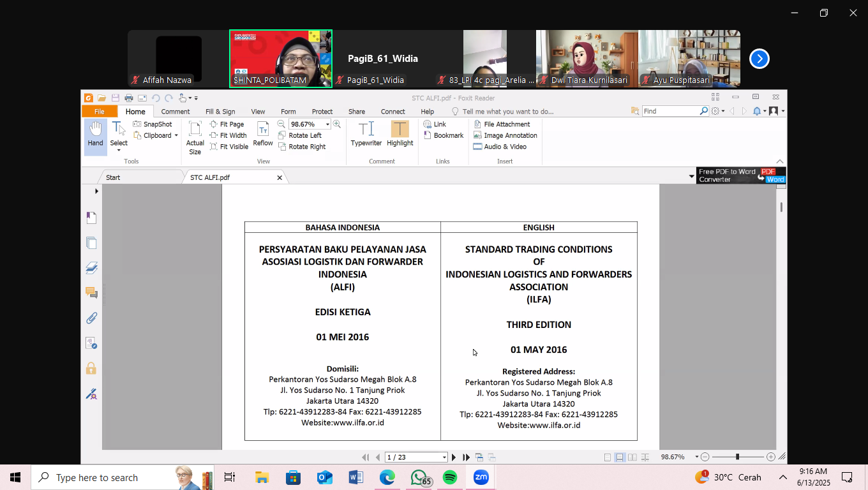868x490 pixels.
Task: Enable continuous scrolling view mode
Action: 619,457
